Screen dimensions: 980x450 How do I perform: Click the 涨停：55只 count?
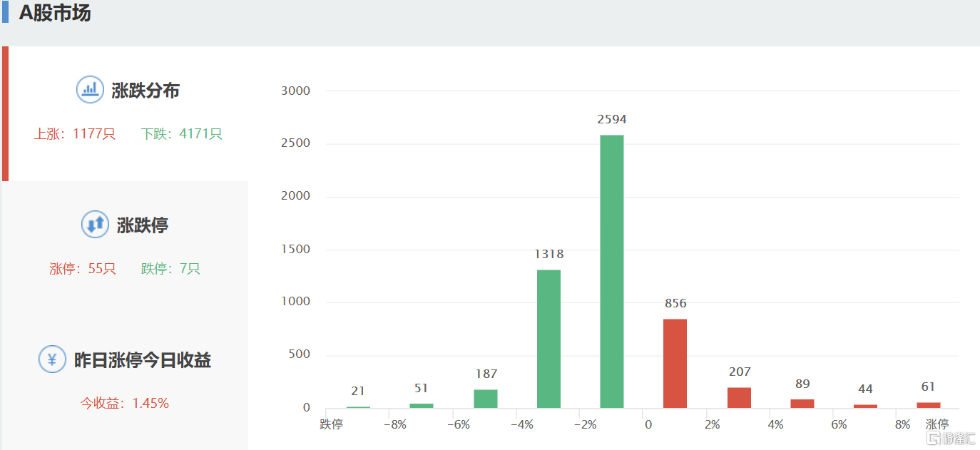[x=82, y=269]
